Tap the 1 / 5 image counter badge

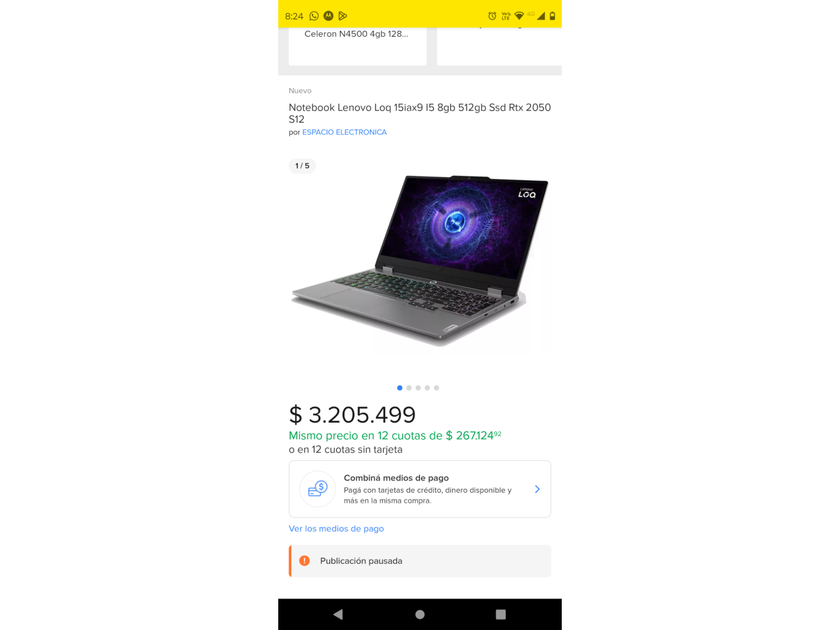(x=303, y=166)
